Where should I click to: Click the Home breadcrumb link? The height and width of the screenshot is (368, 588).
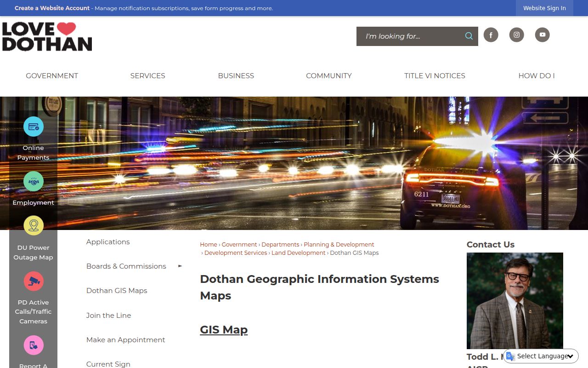click(x=209, y=245)
